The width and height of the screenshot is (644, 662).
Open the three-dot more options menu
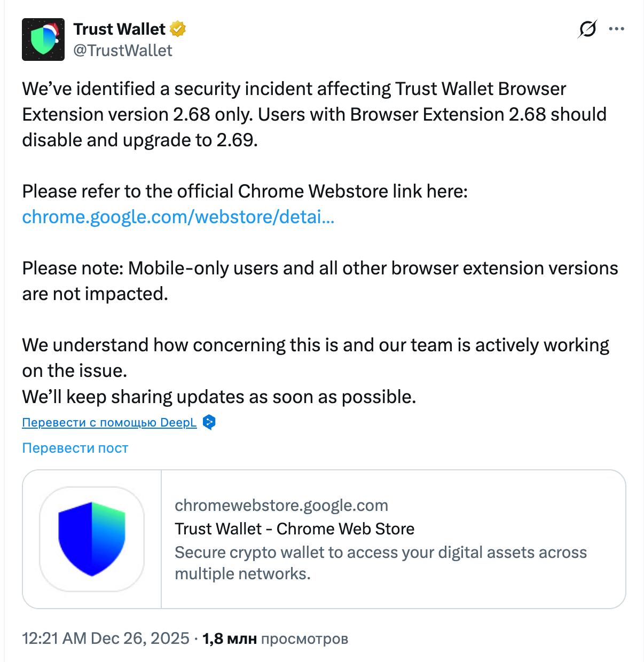tap(616, 29)
